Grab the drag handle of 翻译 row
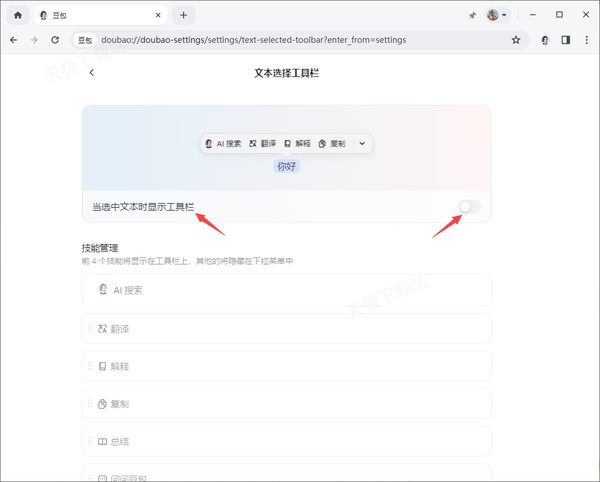 [90, 328]
